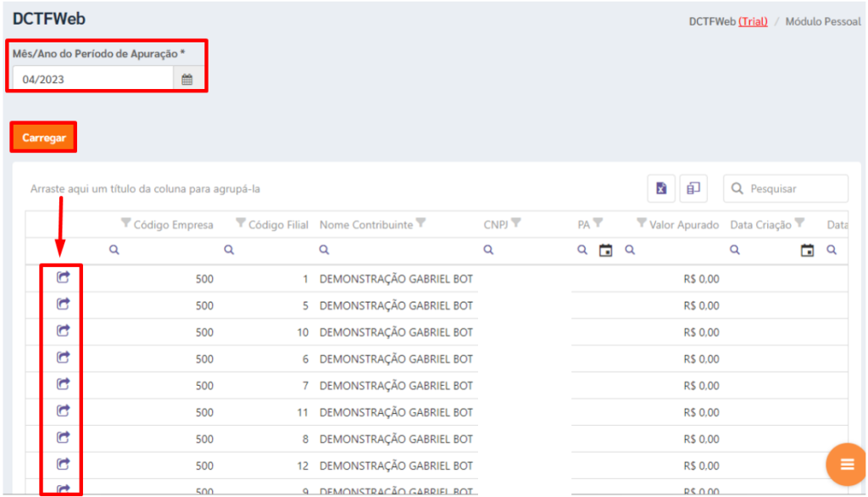Click the Carregar button
Image resolution: width=868 pixels, height=497 pixels.
44,137
